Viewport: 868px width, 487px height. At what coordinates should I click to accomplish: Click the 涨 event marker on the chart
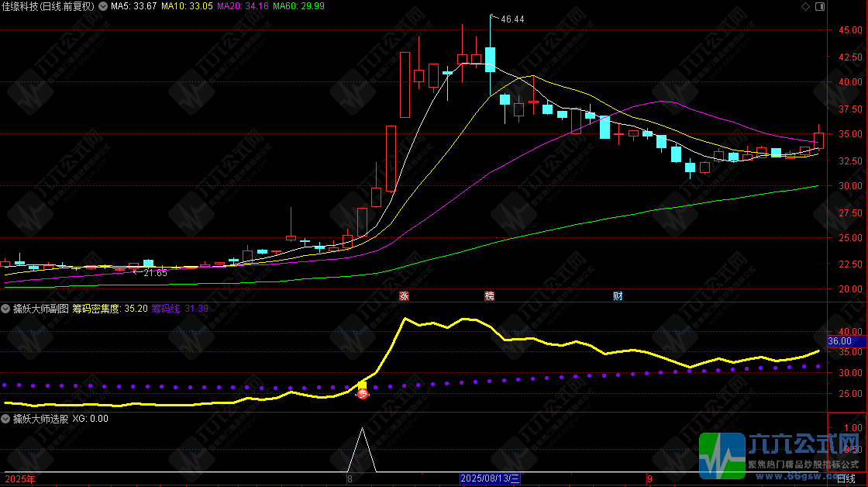click(x=404, y=296)
